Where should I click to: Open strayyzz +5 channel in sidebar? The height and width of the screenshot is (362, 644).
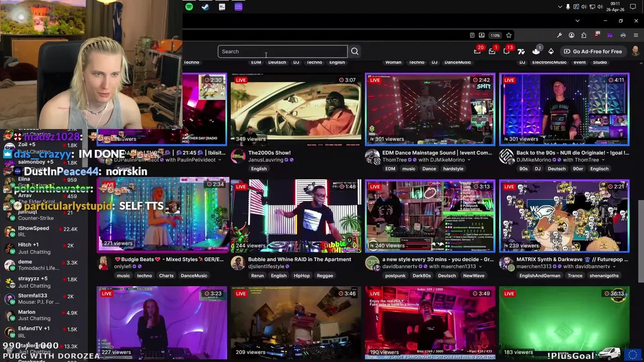tap(40, 282)
